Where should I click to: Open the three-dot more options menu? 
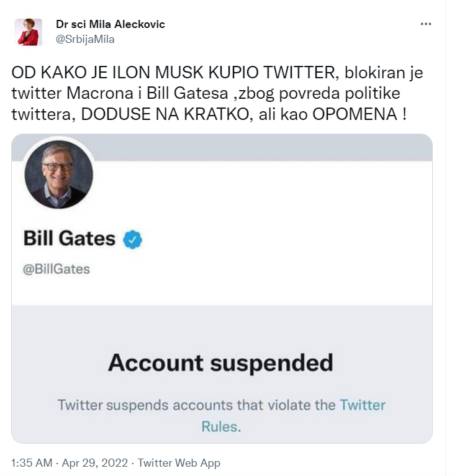point(426,24)
